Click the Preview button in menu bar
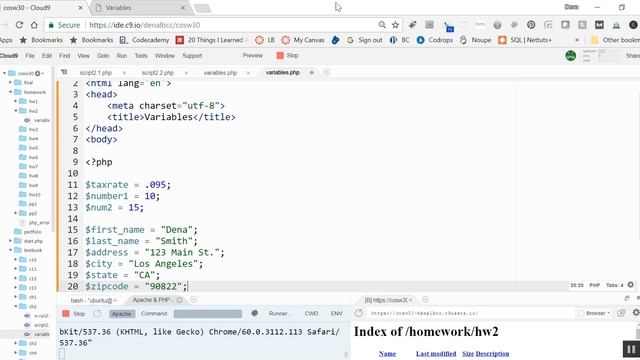 pos(253,56)
